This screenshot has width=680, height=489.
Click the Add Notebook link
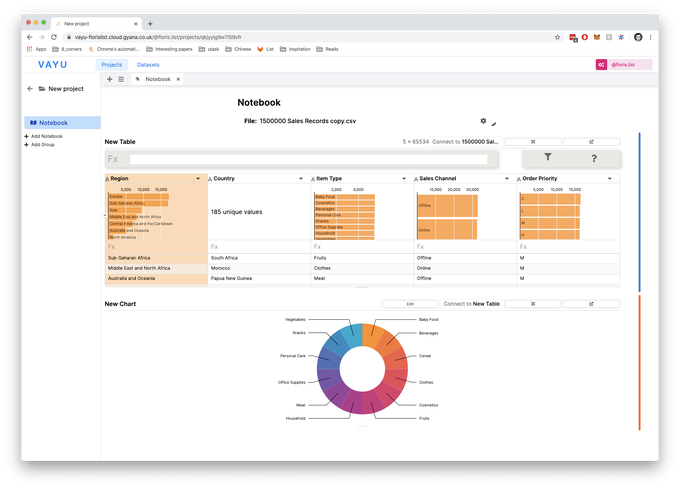tap(45, 136)
